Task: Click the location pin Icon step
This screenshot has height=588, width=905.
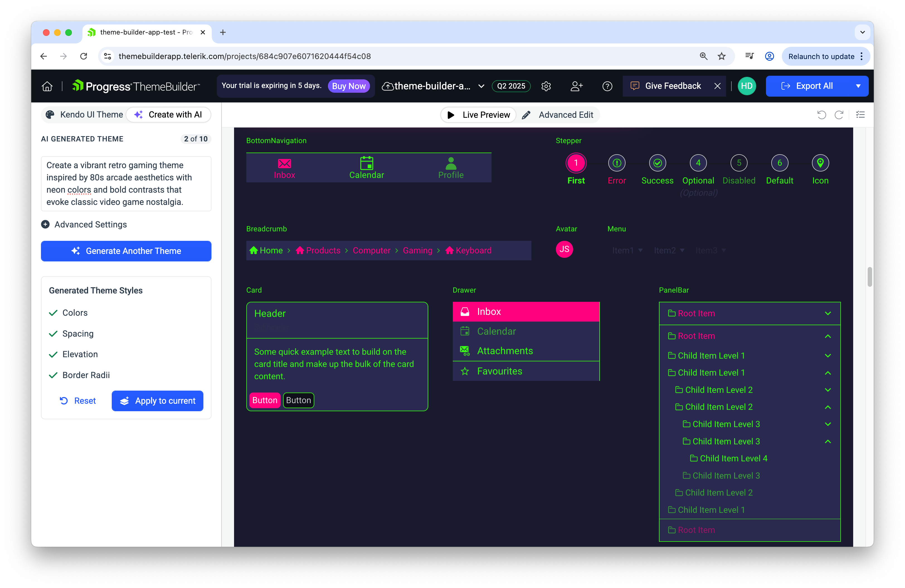Action: point(820,163)
